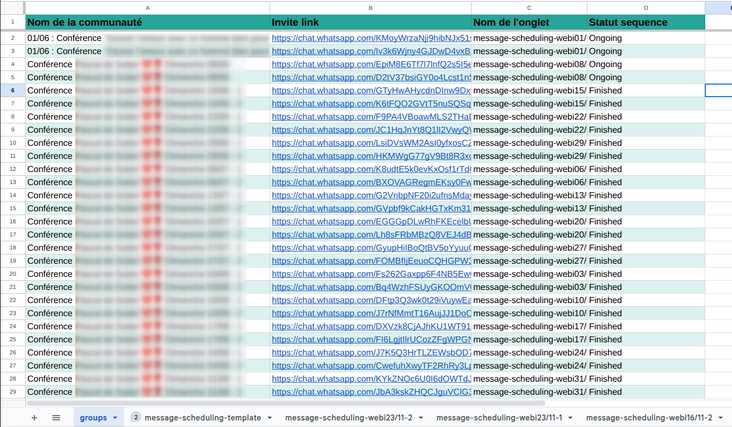Select the groups sheet tab
732x427 pixels.
(93, 417)
